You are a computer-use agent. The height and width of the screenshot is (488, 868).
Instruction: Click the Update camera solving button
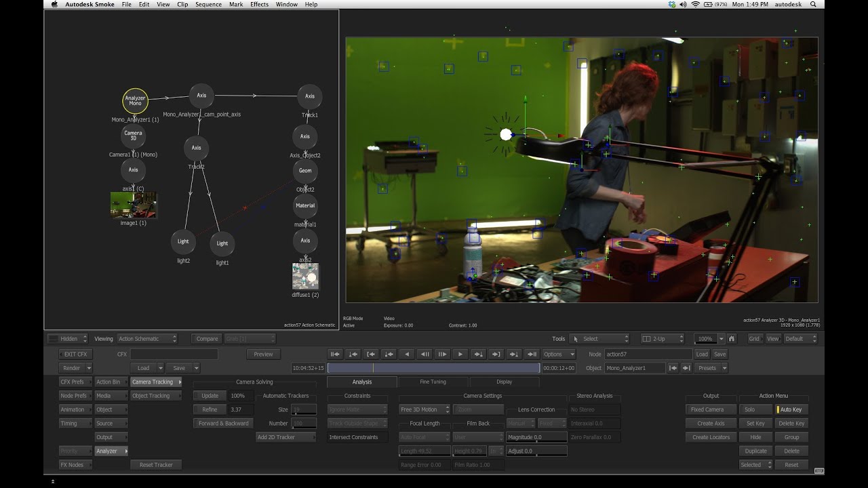[210, 395]
